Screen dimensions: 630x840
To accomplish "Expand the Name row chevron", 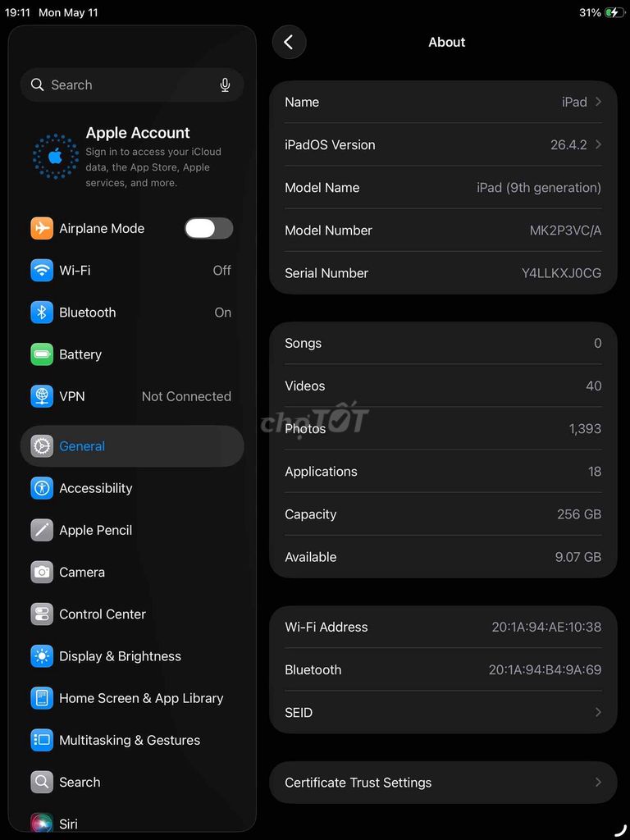I will click(x=598, y=102).
